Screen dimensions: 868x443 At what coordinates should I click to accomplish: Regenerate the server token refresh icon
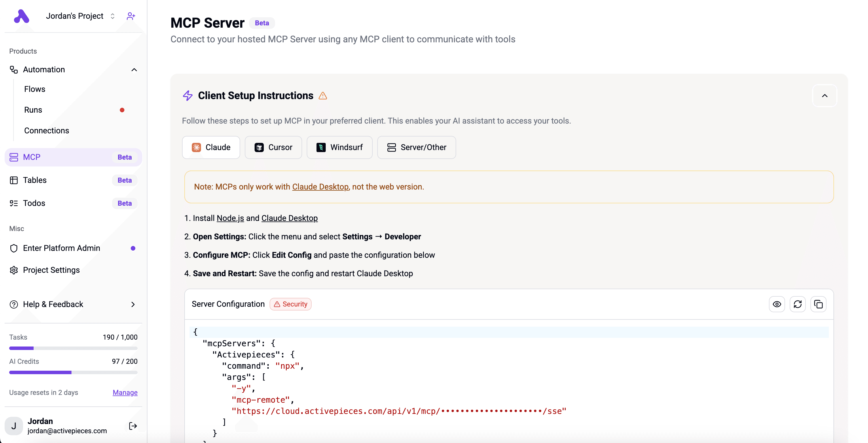[x=797, y=304]
